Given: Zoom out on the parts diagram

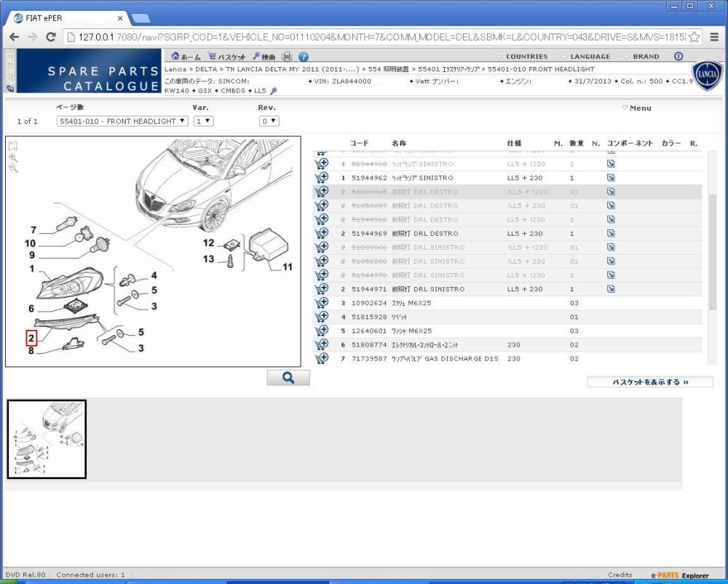Looking at the screenshot, I should pyautogui.click(x=13, y=168).
